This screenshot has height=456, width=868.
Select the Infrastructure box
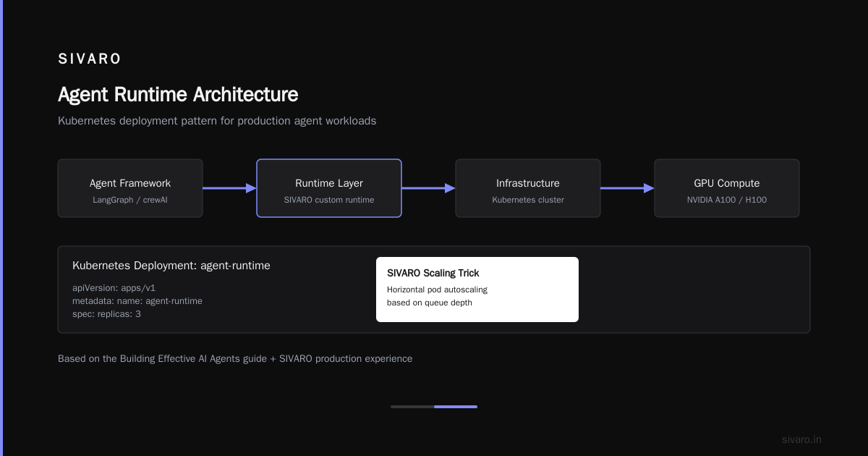[528, 188]
